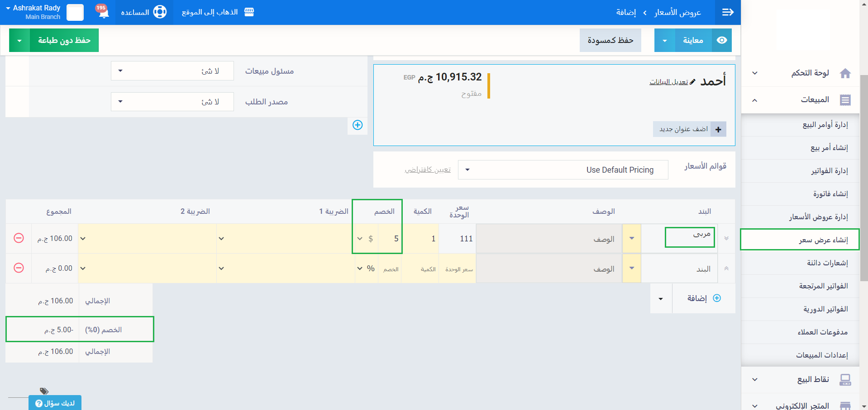
Task: Open the Use Default Pricing dropdown
Action: (563, 170)
